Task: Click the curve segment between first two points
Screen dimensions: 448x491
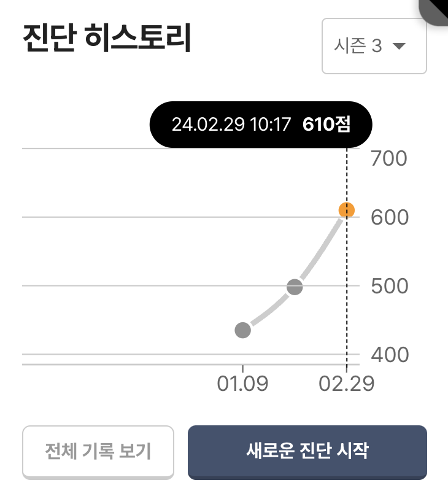Action: (269, 310)
